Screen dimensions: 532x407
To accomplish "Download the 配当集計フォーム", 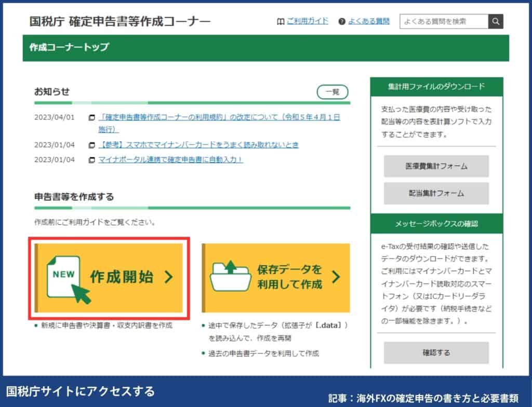I will click(436, 193).
